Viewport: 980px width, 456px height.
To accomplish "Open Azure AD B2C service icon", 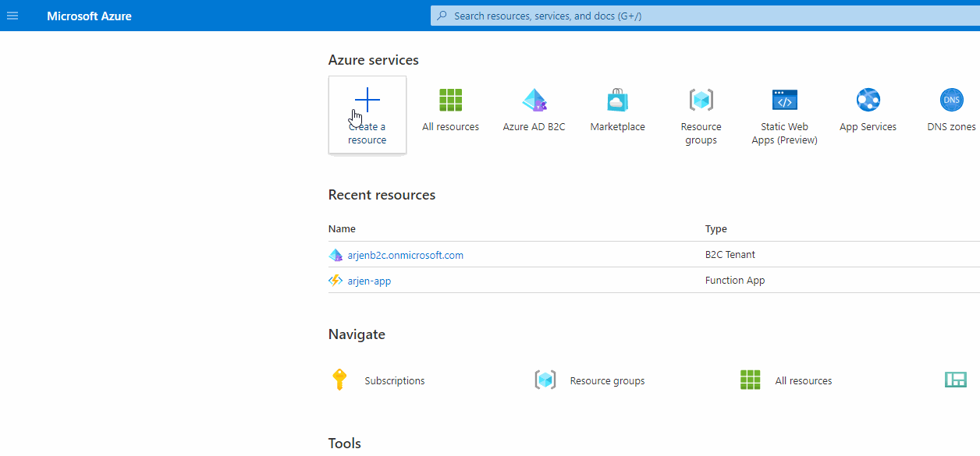I will coord(534,100).
